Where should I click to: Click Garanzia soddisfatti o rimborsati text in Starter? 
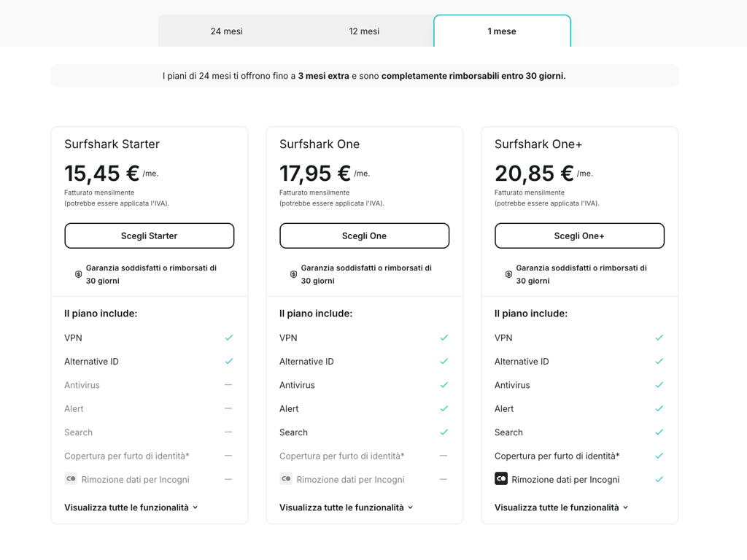(x=151, y=274)
